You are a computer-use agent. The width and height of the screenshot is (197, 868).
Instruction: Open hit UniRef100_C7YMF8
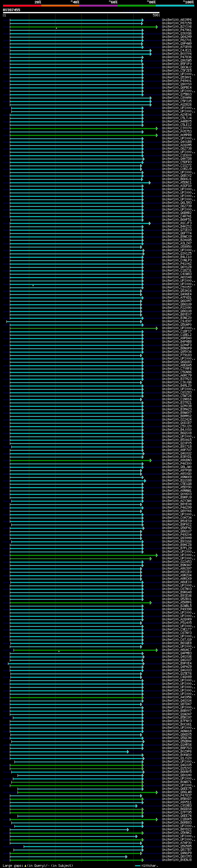(177, 369)
